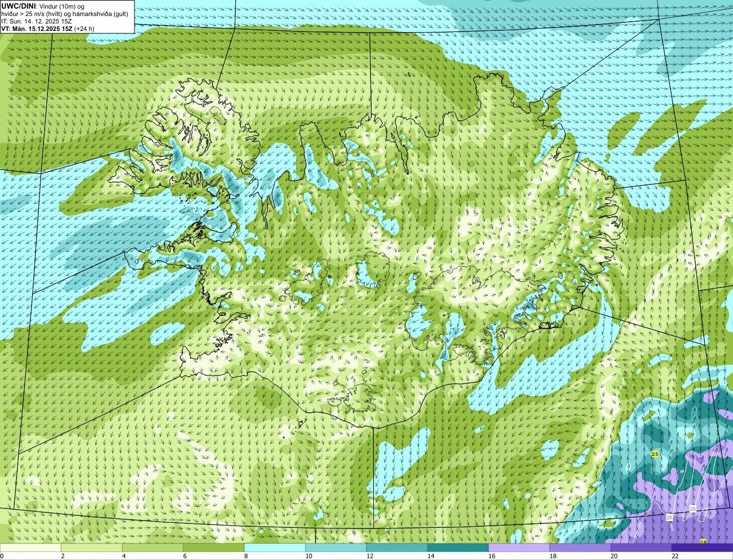Click the "UWC/DINI: Vindur (10m) og" title line

pyautogui.click(x=42, y=6)
